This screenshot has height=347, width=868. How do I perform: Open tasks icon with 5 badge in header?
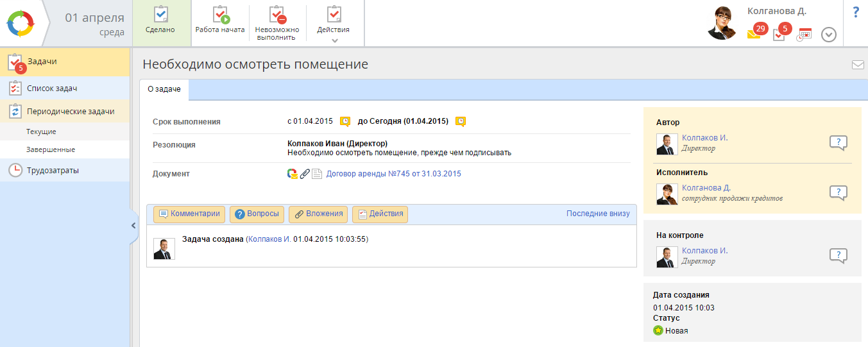(779, 34)
